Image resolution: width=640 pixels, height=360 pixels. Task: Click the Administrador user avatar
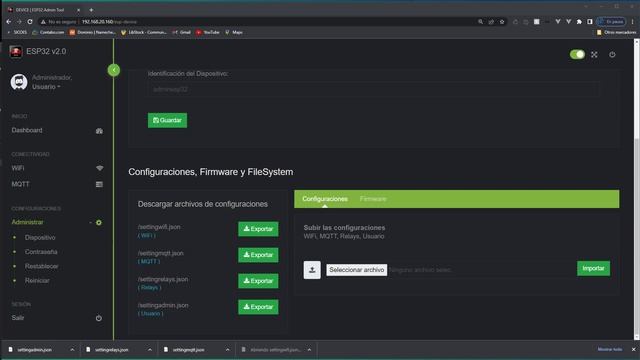19,82
